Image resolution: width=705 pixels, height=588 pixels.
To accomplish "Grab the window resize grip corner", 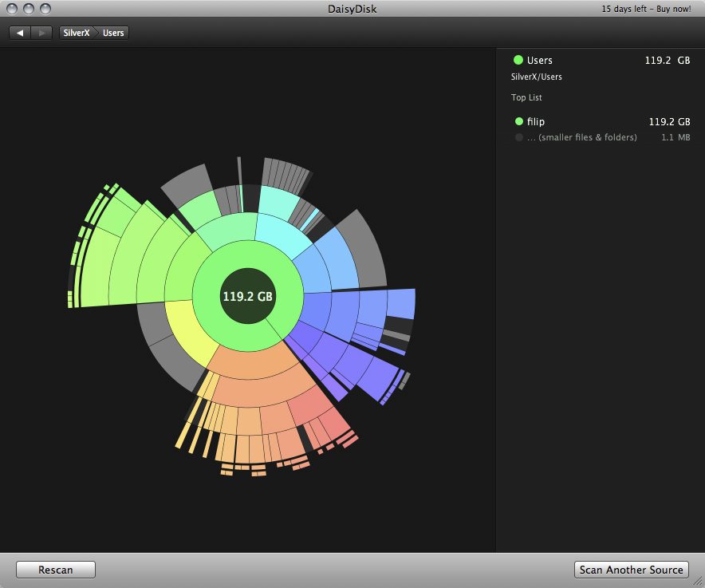I will point(699,582).
